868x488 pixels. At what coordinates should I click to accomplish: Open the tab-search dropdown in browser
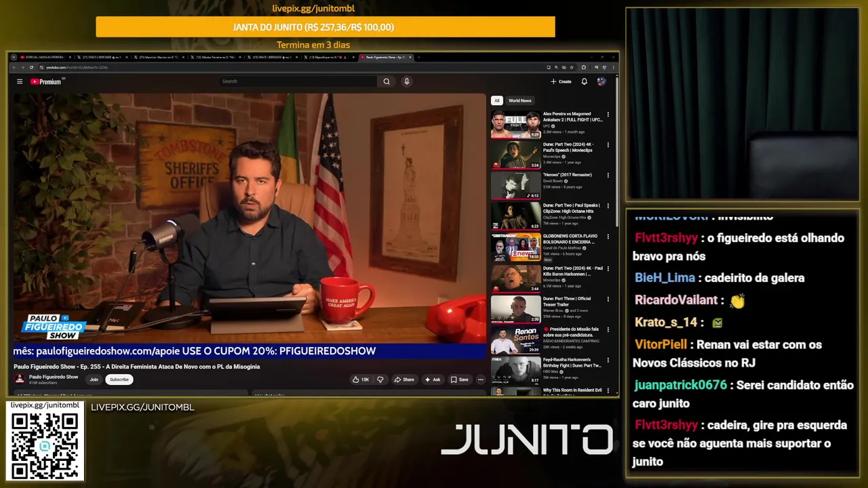(x=14, y=58)
